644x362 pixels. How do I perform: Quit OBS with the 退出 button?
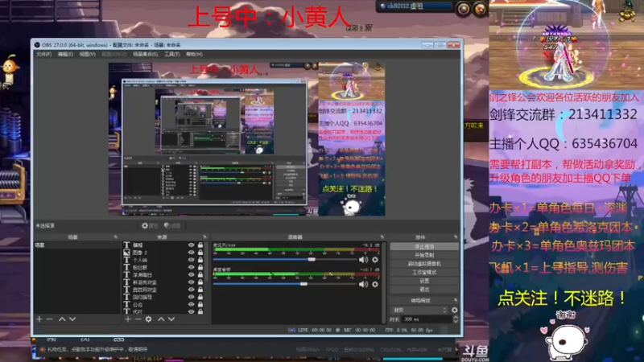pyautogui.click(x=424, y=289)
